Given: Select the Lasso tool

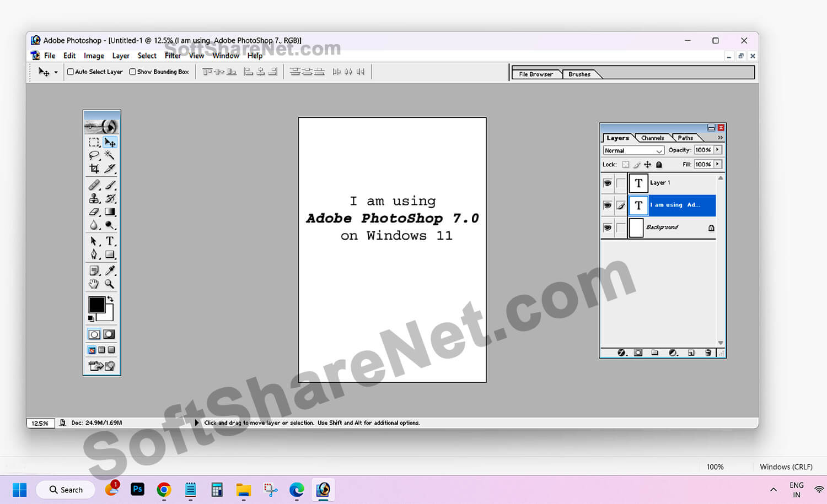Looking at the screenshot, I should pyautogui.click(x=94, y=155).
